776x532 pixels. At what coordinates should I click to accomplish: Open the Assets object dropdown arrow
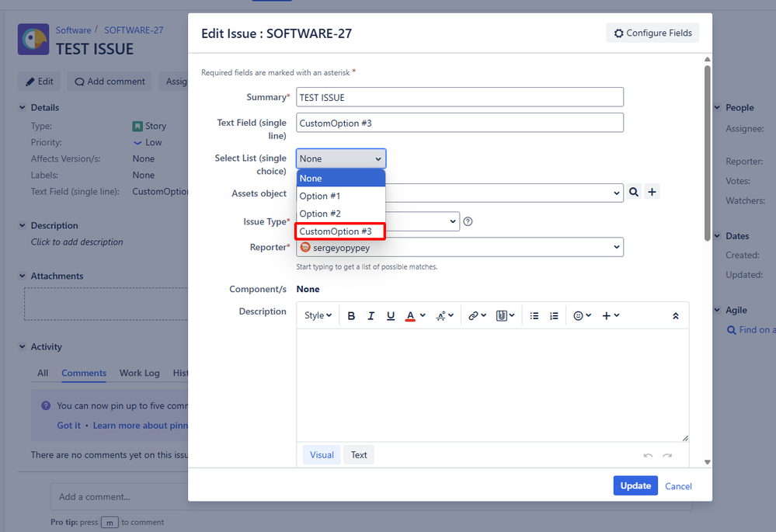(616, 193)
